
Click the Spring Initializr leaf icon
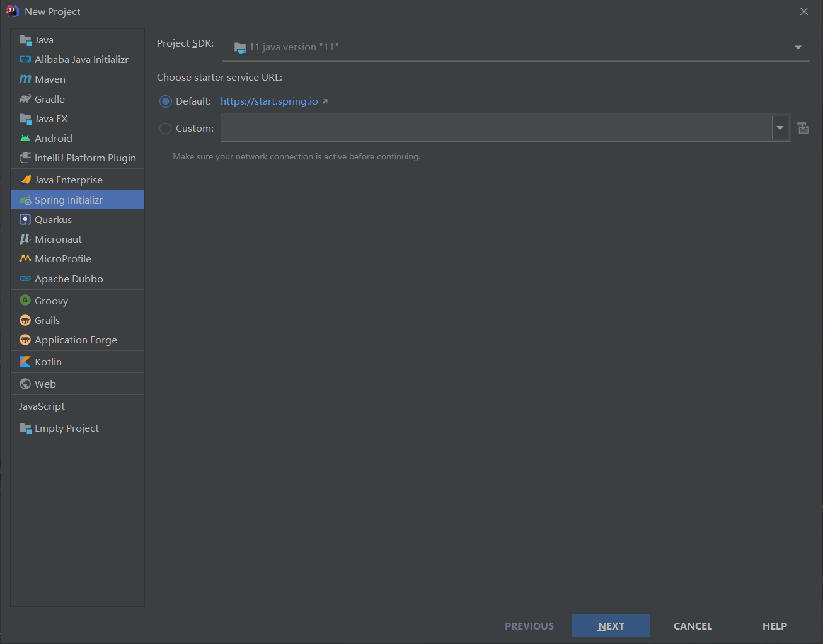click(x=25, y=200)
